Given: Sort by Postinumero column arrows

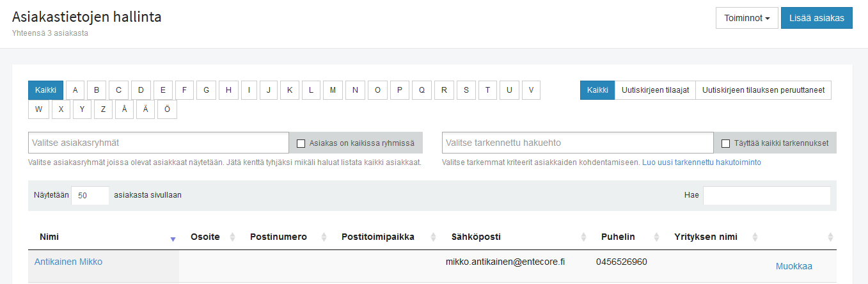Looking at the screenshot, I should 324,237.
